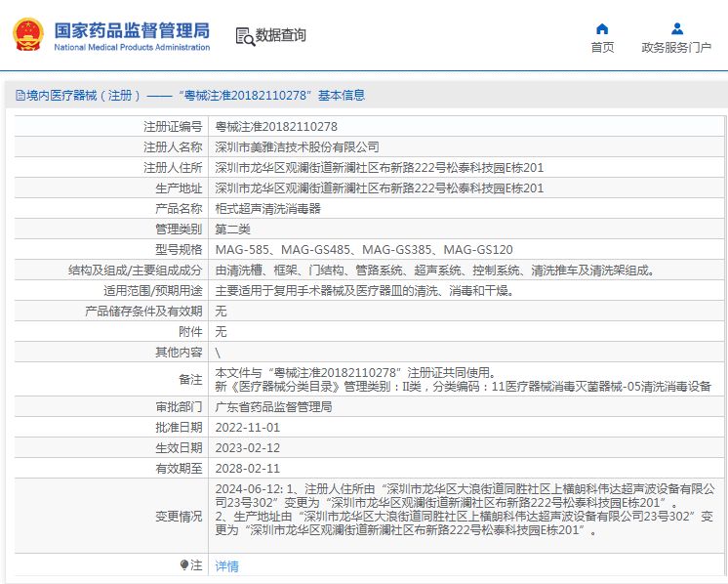Viewport: 728px width, 584px height.
Task: Select 广东省药品监督管理局 approval department
Action: click(273, 407)
